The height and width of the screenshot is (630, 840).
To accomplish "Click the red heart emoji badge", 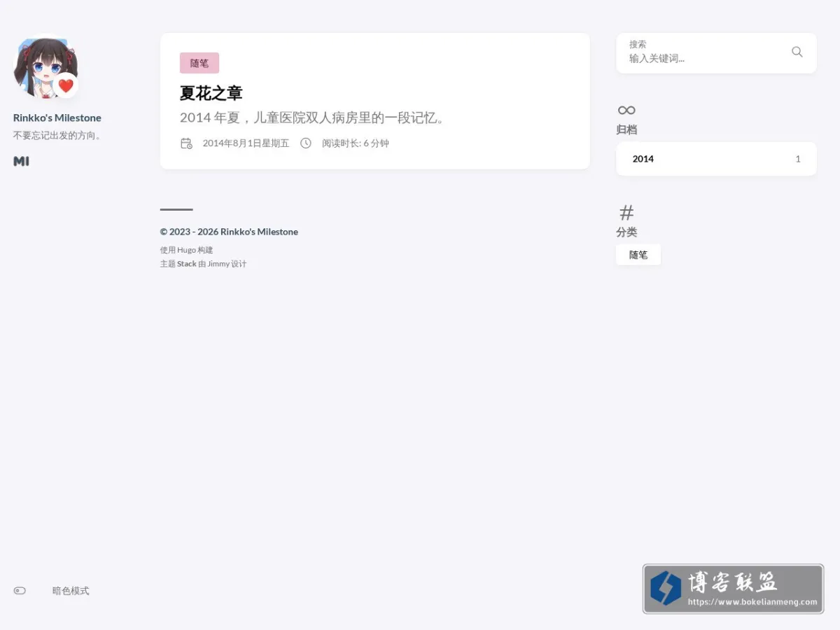I will click(66, 85).
